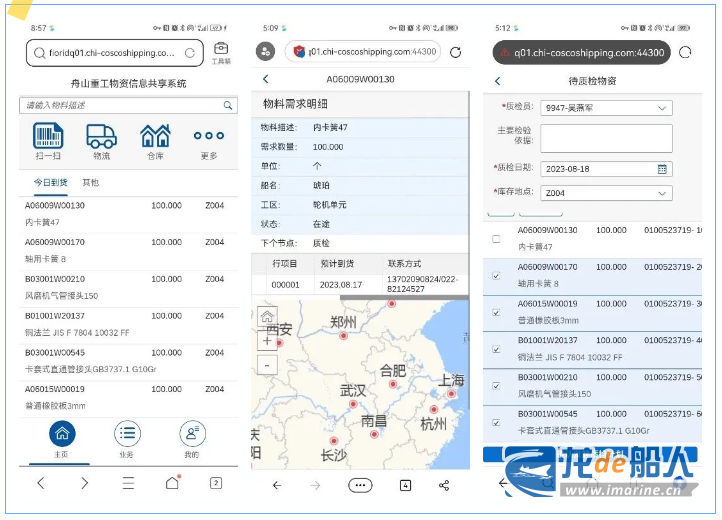
Task: Check the box for A06009W00130 row
Action: pyautogui.click(x=497, y=239)
